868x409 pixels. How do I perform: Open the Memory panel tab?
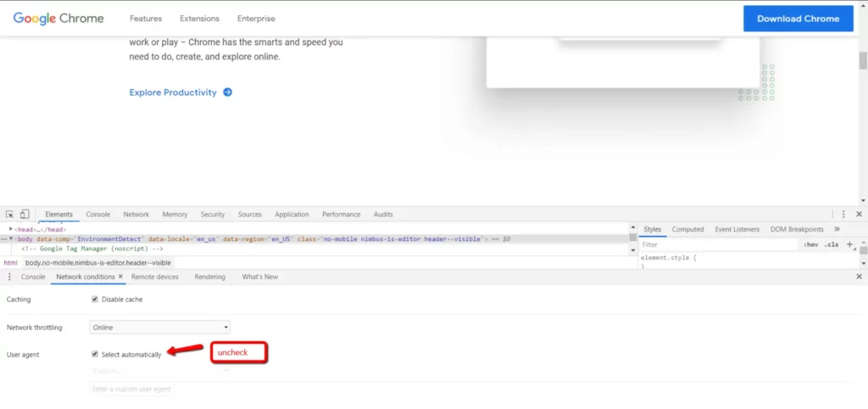(x=175, y=214)
